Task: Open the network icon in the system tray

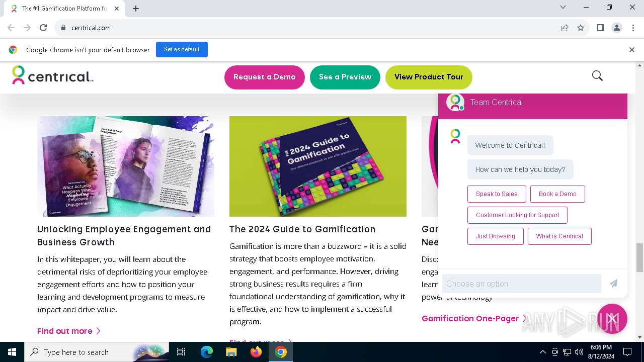Action: 567,352
